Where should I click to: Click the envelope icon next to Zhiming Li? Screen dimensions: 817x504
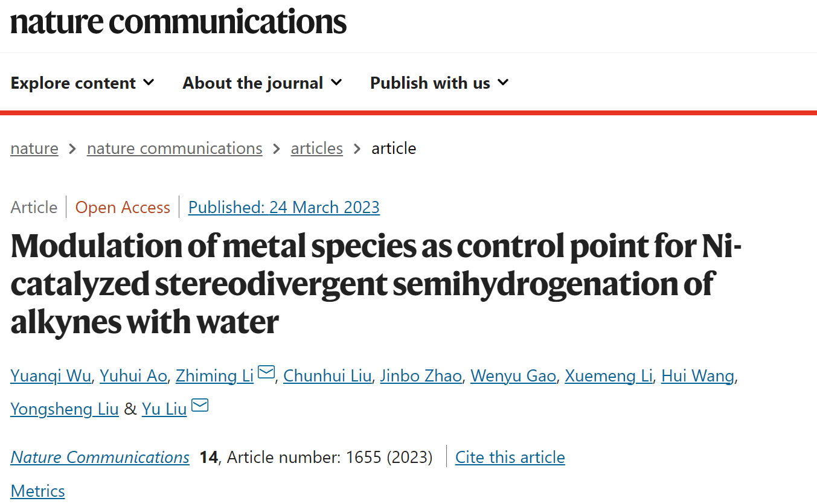coord(266,372)
